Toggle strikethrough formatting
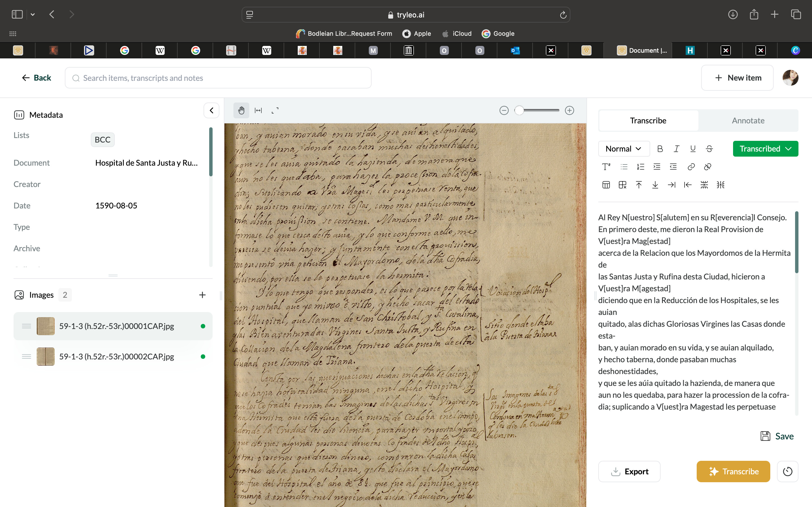This screenshot has width=812, height=507. click(x=709, y=148)
